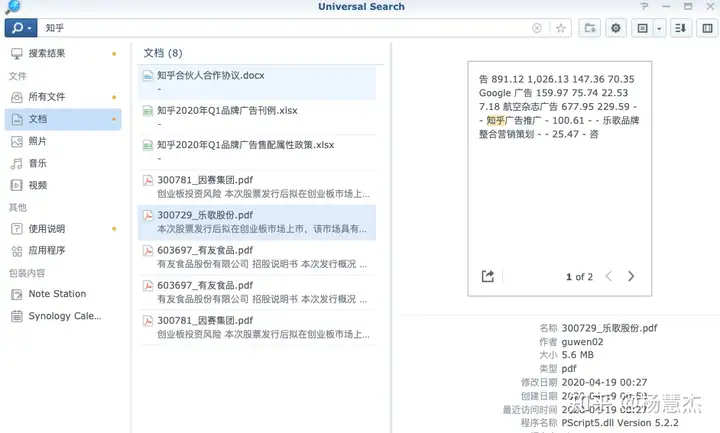Viewport: 720px width, 433px height.
Task: Open 使用说明 in the sidebar
Action: [x=63, y=229]
